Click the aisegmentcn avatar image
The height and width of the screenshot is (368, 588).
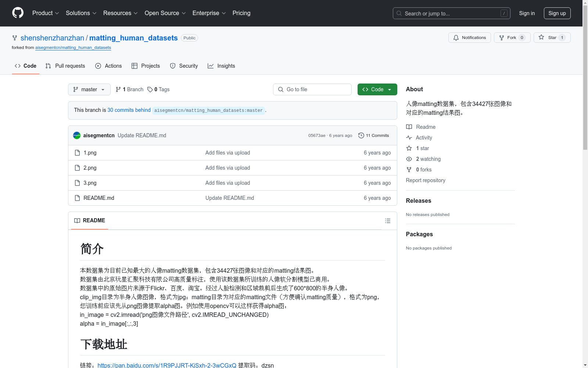[77, 135]
